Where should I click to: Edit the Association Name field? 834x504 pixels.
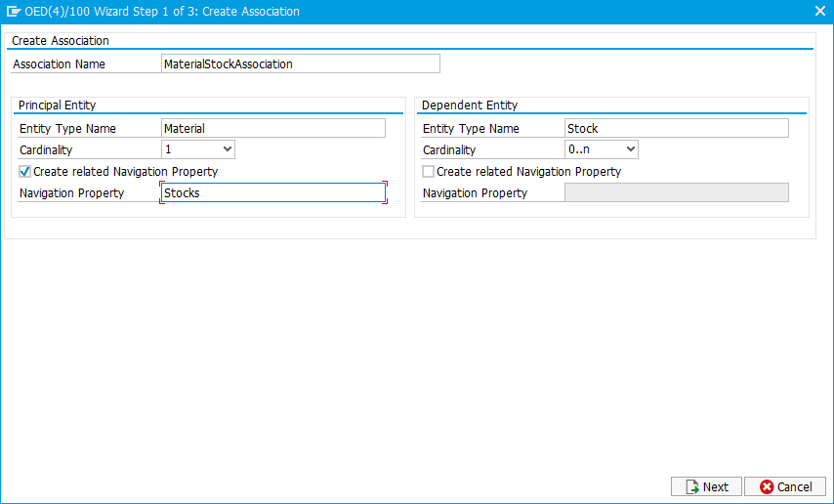tap(301, 63)
